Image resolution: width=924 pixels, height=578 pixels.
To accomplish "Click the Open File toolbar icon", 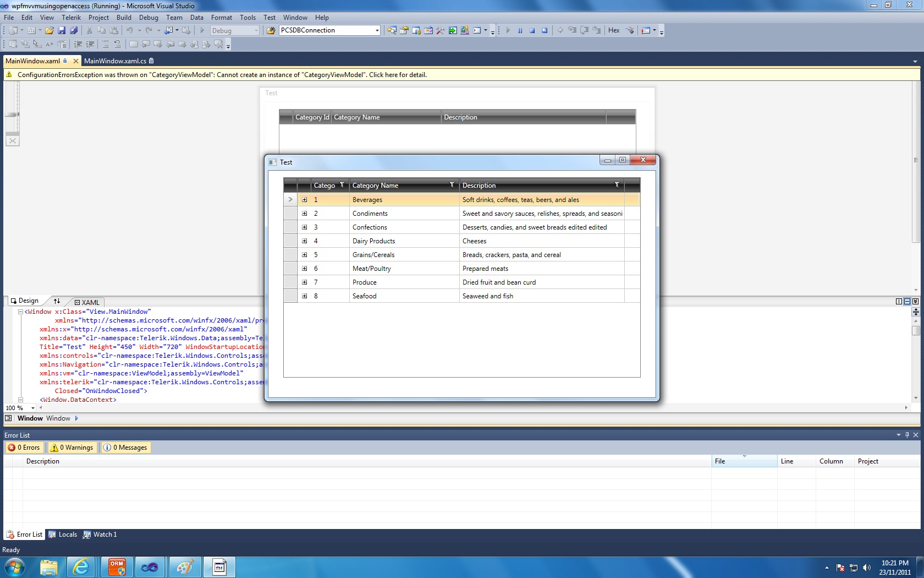I will pos(50,31).
